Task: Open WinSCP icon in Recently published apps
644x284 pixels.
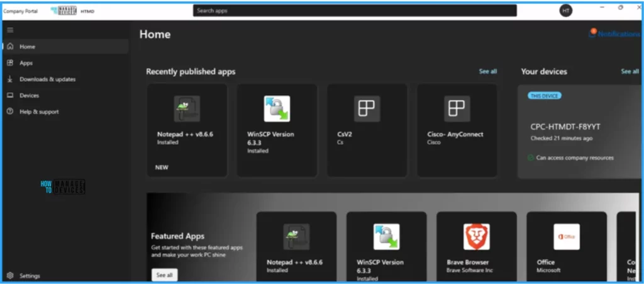Action: tap(277, 109)
